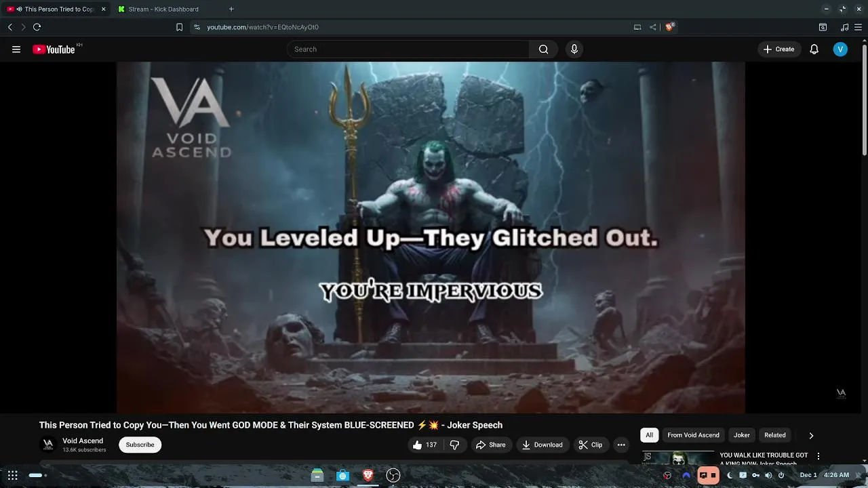Click the Download button
The height and width of the screenshot is (488, 868).
tap(542, 445)
